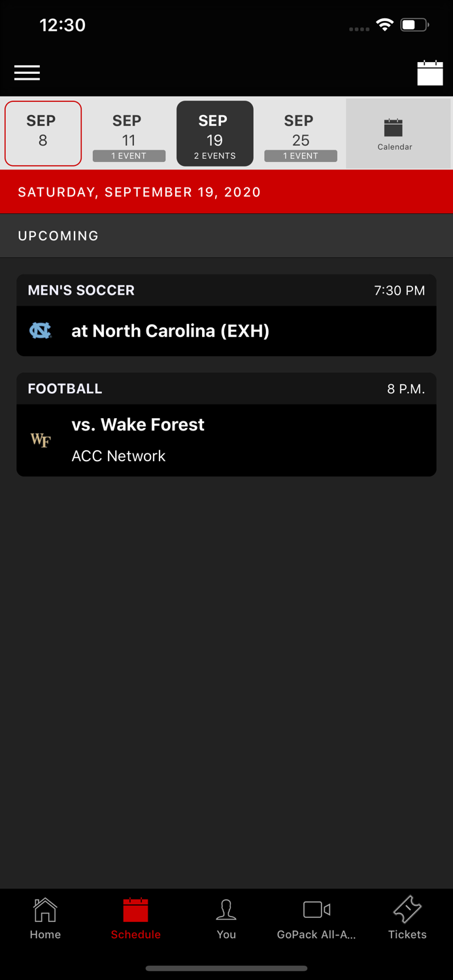Tap the UPCOMING section header
The width and height of the screenshot is (453, 980).
58,235
